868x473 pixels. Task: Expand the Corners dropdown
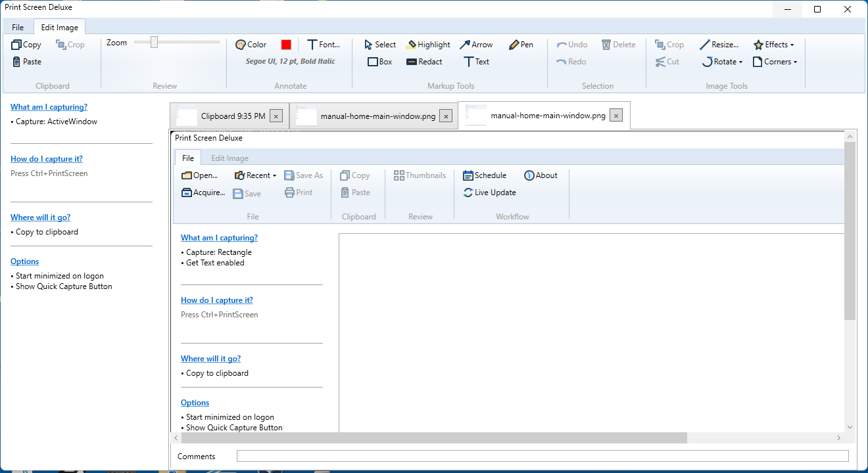(x=775, y=62)
